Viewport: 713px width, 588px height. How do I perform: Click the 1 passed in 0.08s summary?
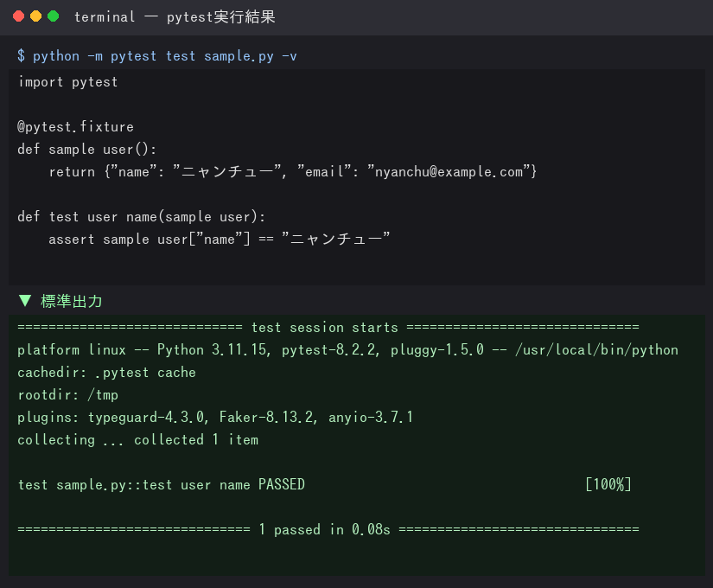coord(325,529)
